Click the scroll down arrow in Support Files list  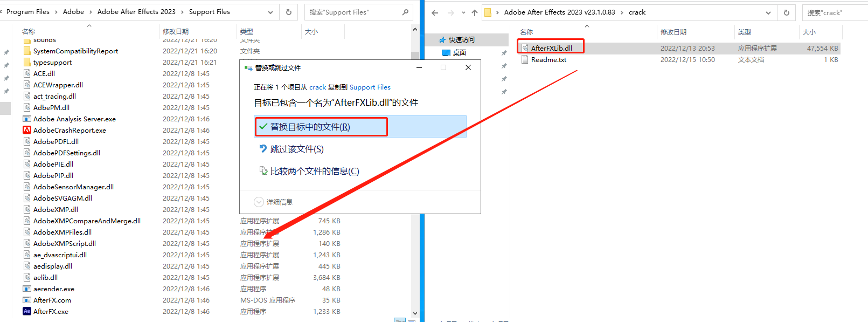[415, 313]
